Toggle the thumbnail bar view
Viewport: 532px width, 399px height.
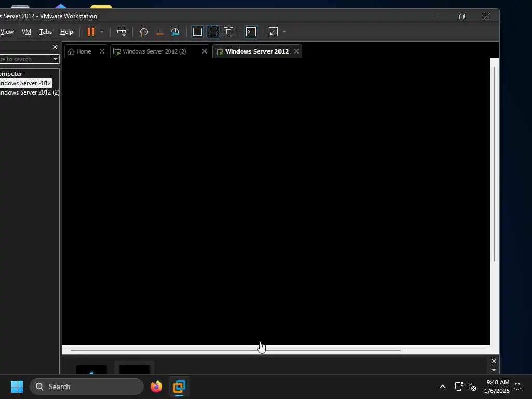pos(212,32)
